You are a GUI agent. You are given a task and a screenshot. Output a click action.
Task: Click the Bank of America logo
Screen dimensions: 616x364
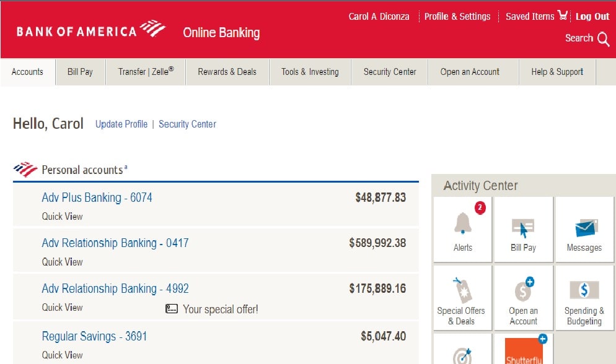(90, 30)
